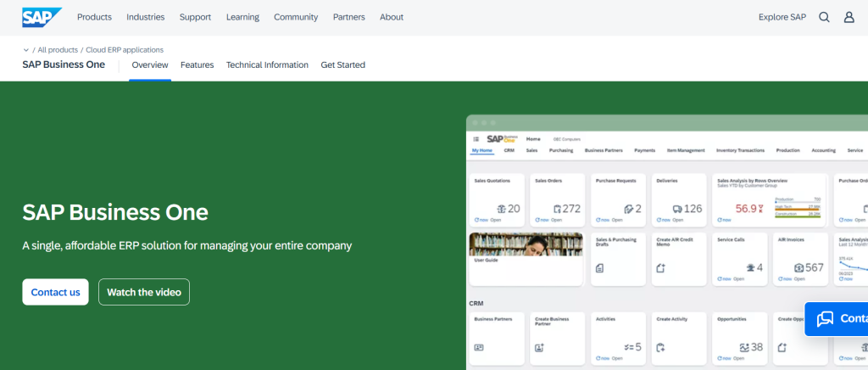This screenshot has height=370, width=868.
Task: Click the Sales Quotations tile icon
Action: point(502,209)
